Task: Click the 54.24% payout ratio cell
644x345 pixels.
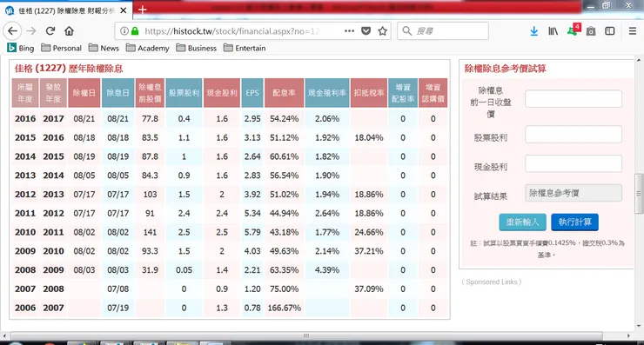Action: pyautogui.click(x=285, y=118)
